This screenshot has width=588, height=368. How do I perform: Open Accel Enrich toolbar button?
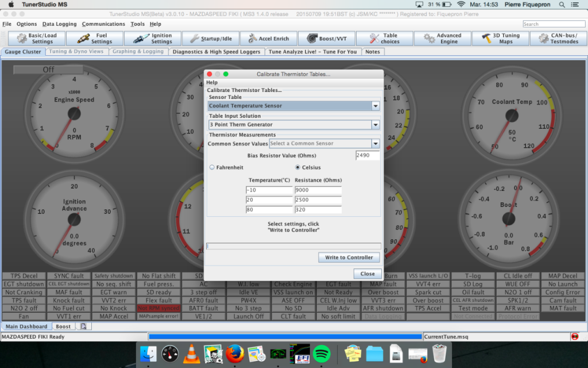tap(269, 39)
